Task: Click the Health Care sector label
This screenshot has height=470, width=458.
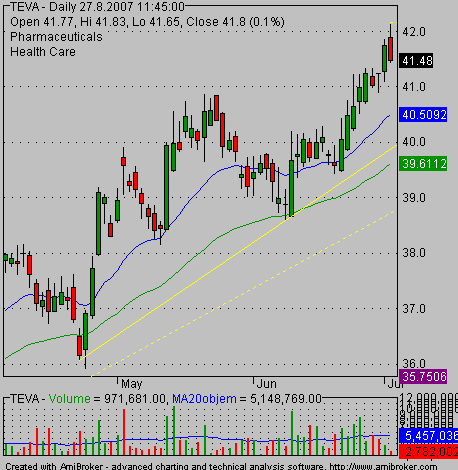Action: [43, 52]
